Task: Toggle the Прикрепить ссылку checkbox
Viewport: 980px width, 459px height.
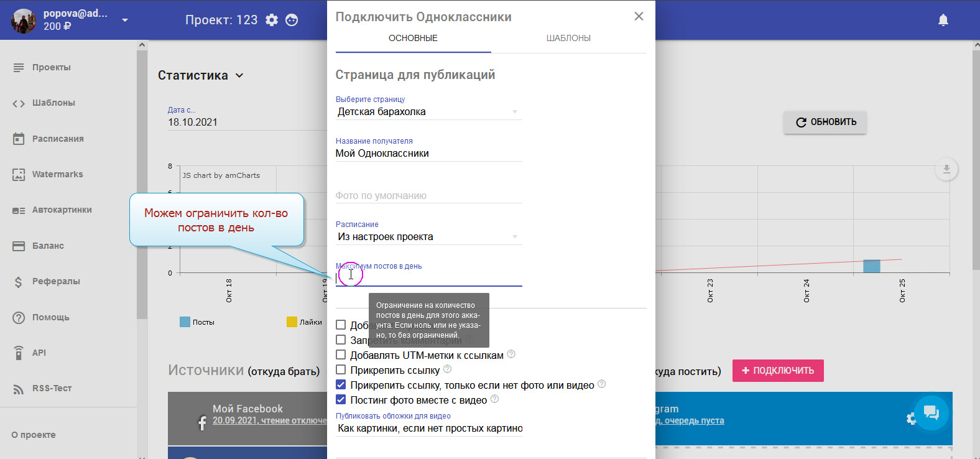Action: 341,370
